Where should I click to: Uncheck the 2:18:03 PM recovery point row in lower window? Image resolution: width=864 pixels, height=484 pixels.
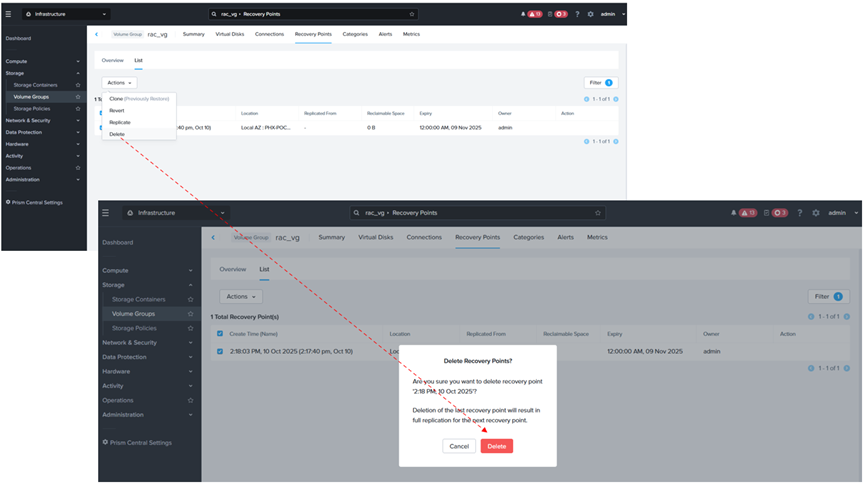click(220, 351)
